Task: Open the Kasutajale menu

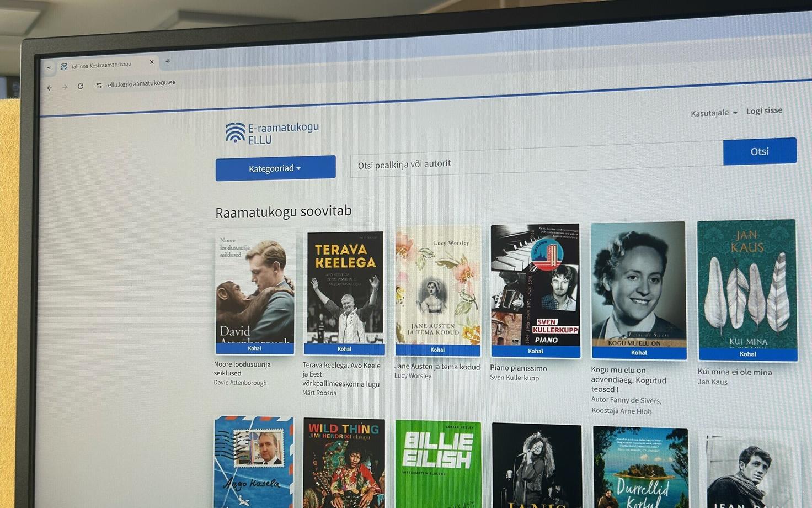Action: tap(714, 113)
